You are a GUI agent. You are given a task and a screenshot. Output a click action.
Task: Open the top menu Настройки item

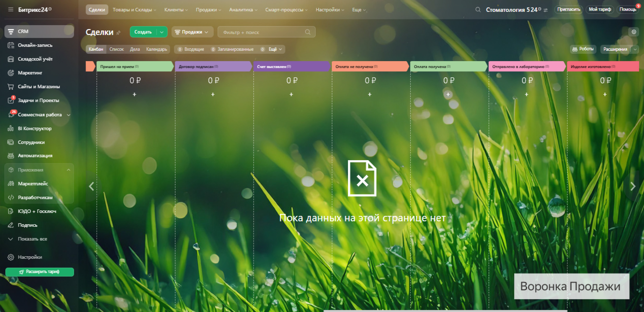click(330, 10)
